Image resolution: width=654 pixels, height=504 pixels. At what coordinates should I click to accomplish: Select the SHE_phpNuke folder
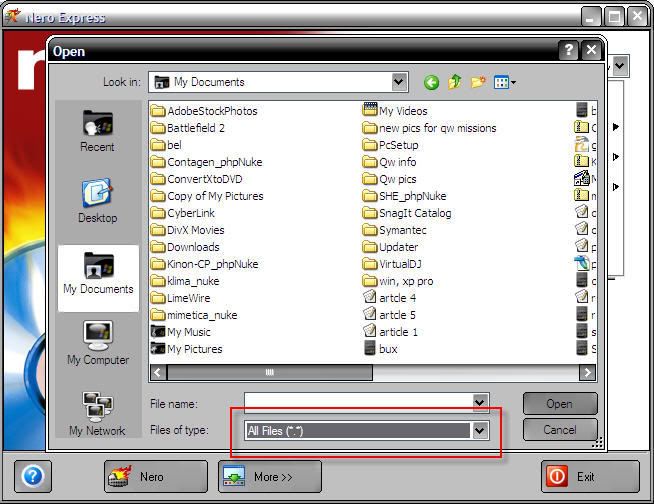pyautogui.click(x=405, y=196)
